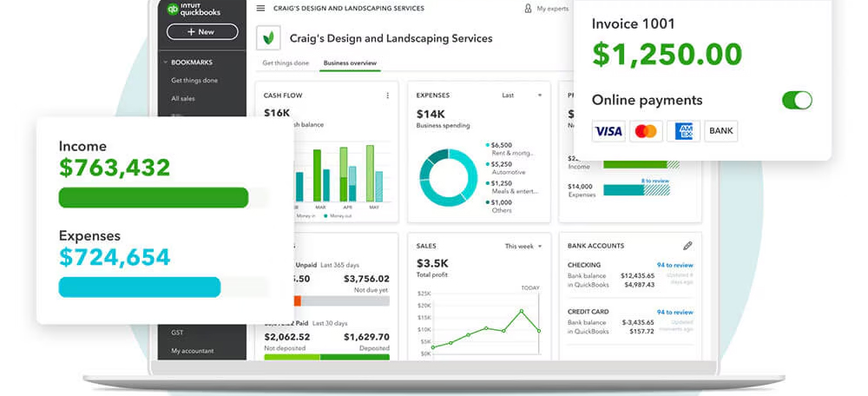This screenshot has height=396, width=868.
Task: Click the + New button
Action: click(202, 32)
